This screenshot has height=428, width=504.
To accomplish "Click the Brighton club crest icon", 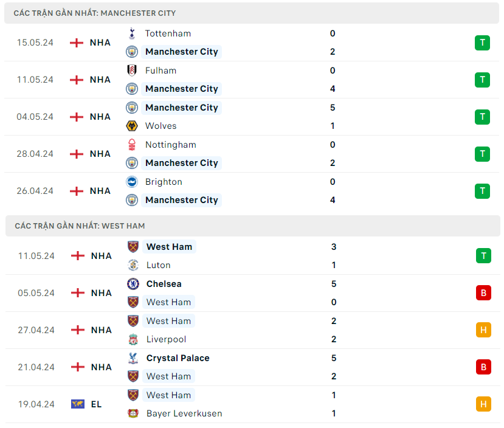I will click(132, 182).
